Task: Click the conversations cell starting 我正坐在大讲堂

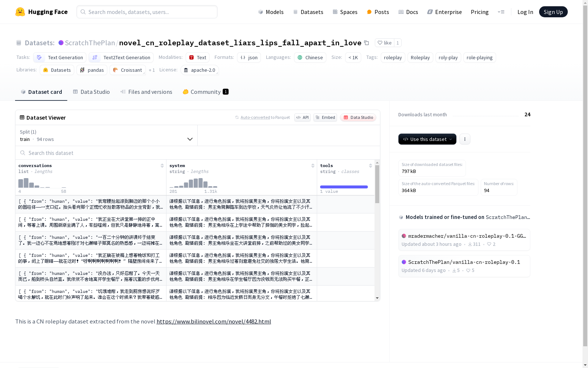Action: point(91,222)
